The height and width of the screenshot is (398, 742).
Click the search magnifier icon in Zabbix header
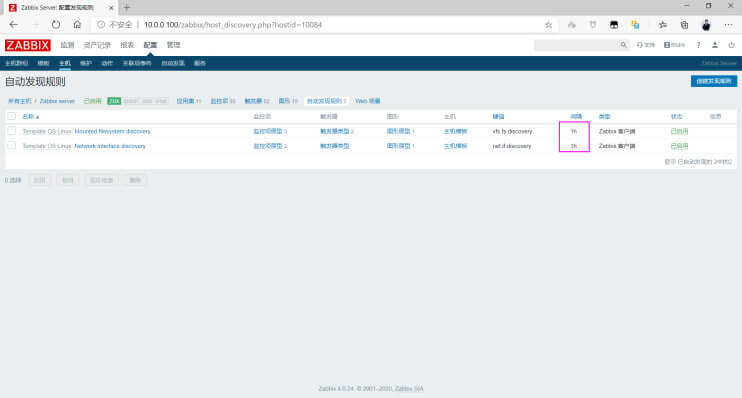click(x=623, y=45)
